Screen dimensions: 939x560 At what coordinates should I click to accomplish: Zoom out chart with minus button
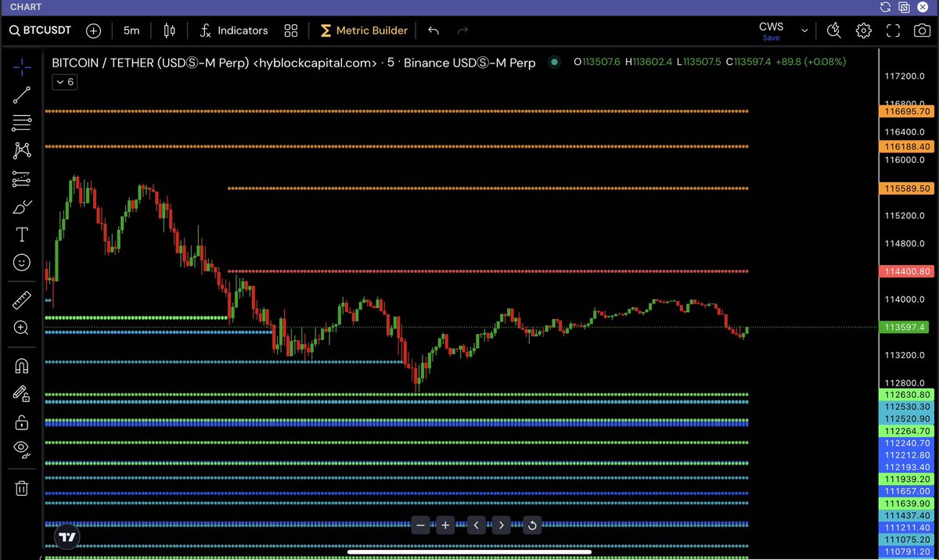point(421,525)
